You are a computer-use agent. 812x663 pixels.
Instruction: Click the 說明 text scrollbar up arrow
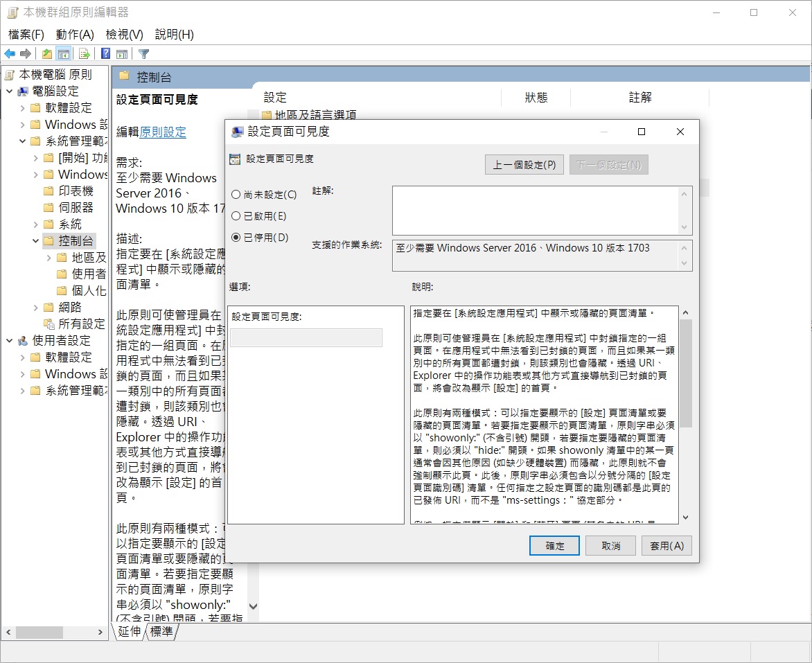686,312
